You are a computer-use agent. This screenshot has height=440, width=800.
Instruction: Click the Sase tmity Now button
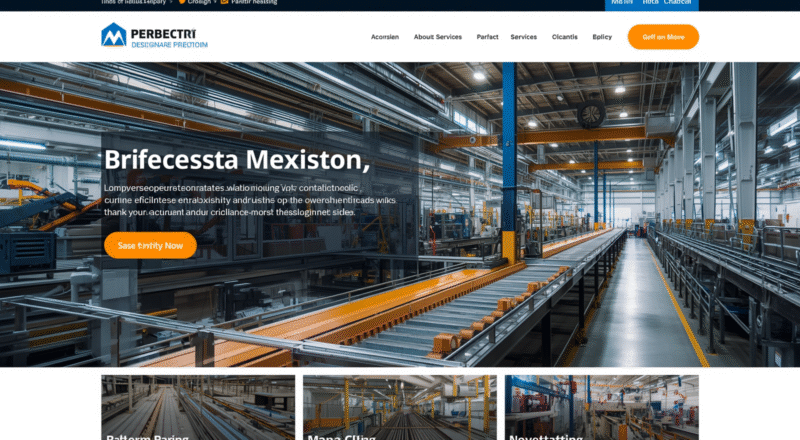point(151,246)
